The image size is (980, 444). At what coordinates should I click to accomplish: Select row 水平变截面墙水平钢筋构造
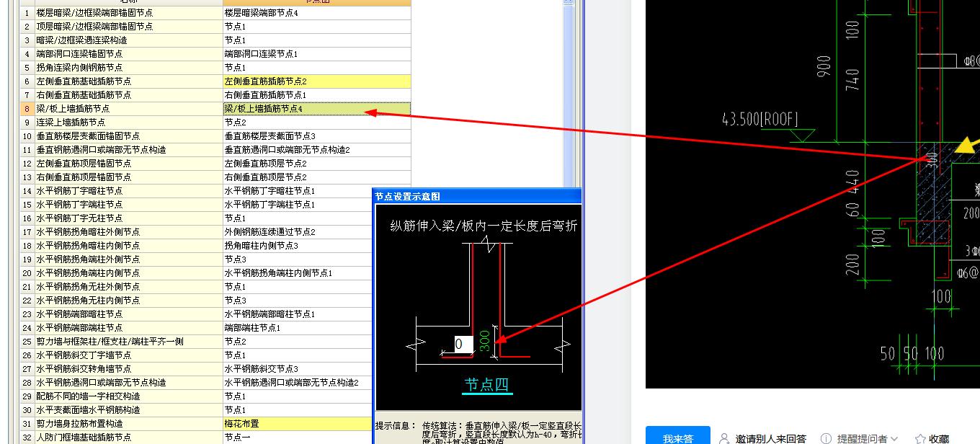coord(128,410)
